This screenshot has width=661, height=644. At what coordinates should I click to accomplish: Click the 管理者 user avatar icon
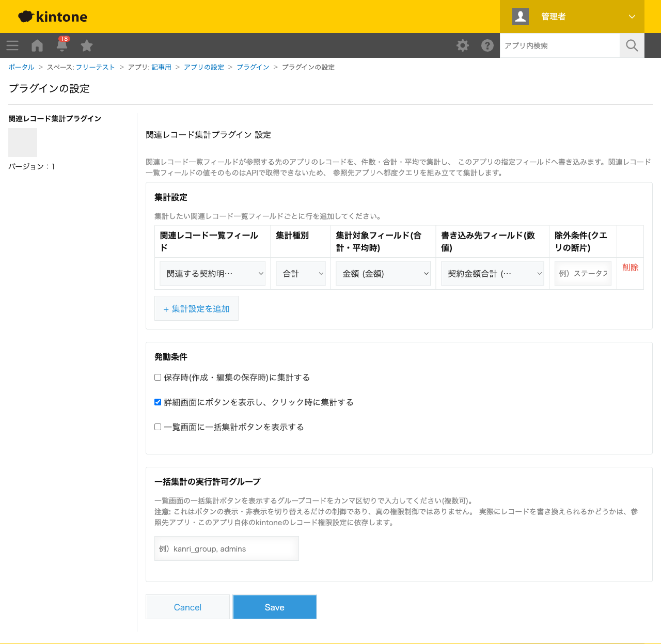click(521, 17)
